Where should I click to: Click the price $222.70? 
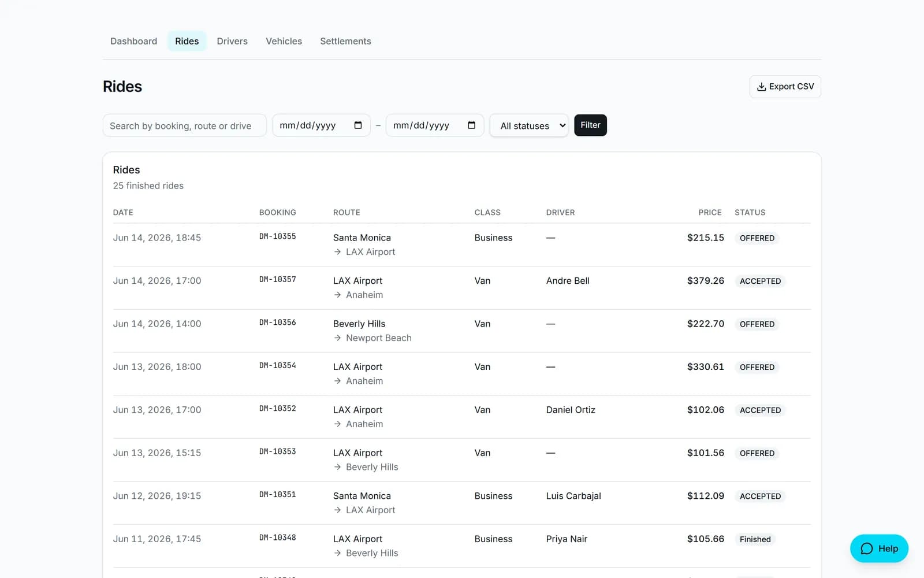tap(705, 324)
